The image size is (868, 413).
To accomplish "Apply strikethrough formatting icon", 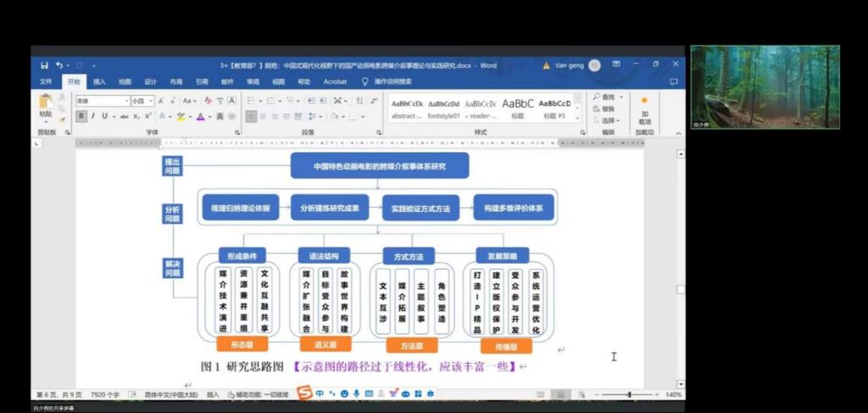I will point(125,116).
